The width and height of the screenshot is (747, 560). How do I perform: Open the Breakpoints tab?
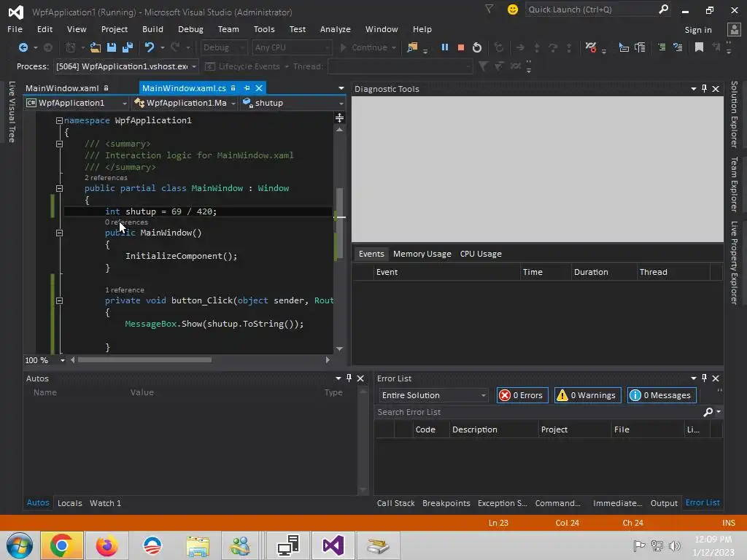(446, 503)
